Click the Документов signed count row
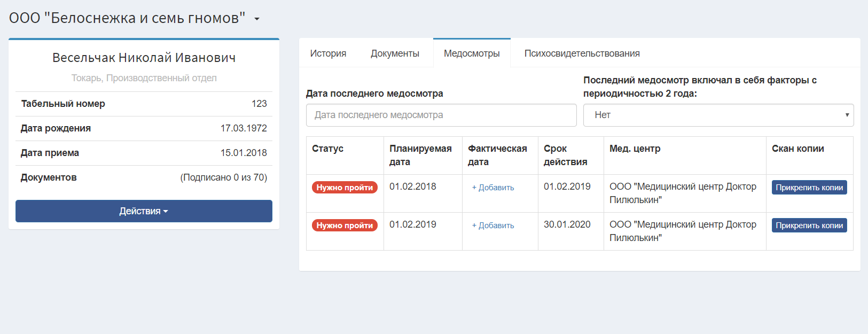The width and height of the screenshot is (868, 334). 144,177
